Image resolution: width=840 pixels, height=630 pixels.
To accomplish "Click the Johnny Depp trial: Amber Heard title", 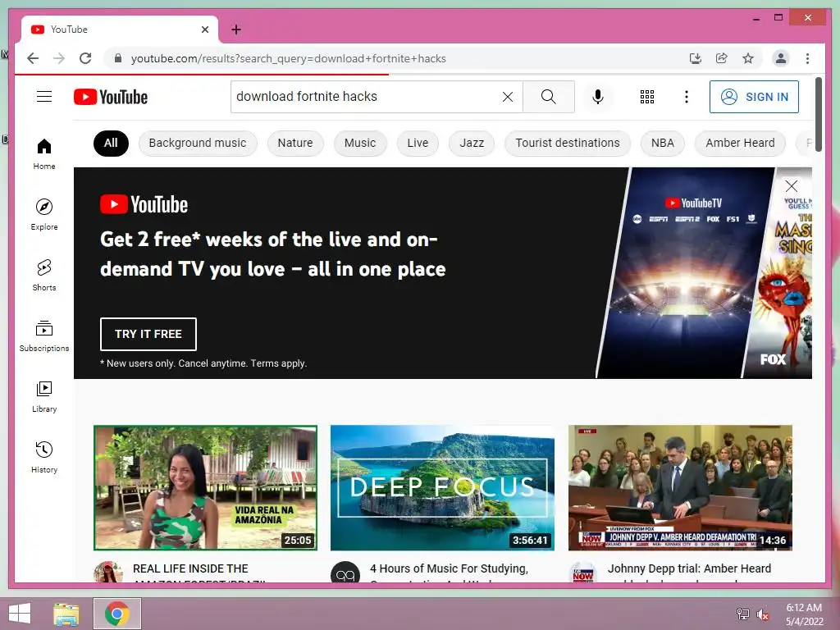I will (689, 568).
